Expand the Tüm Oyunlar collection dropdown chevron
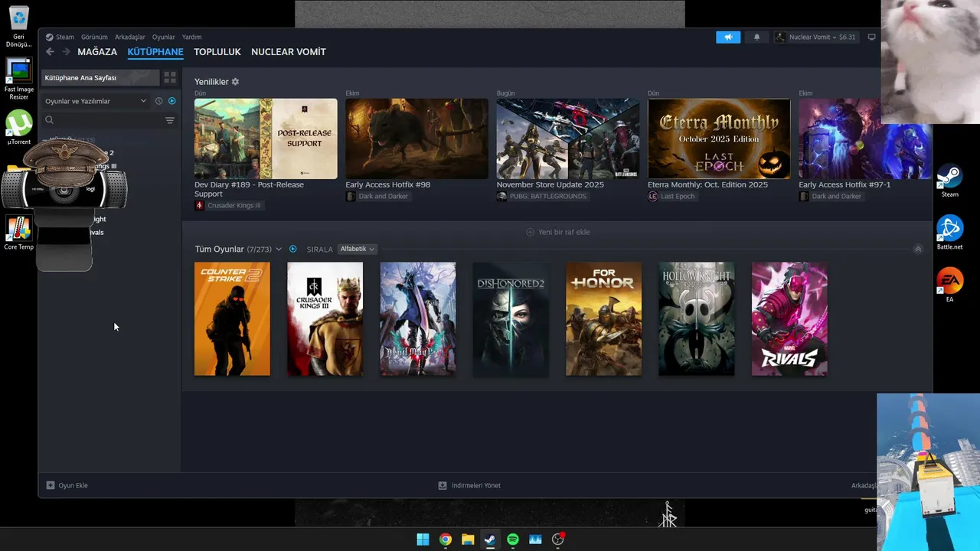 (279, 249)
